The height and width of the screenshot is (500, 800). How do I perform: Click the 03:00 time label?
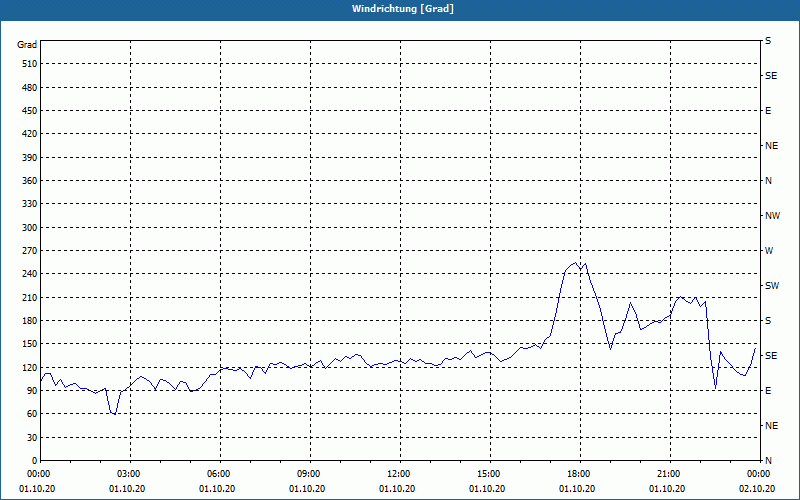pyautogui.click(x=131, y=473)
